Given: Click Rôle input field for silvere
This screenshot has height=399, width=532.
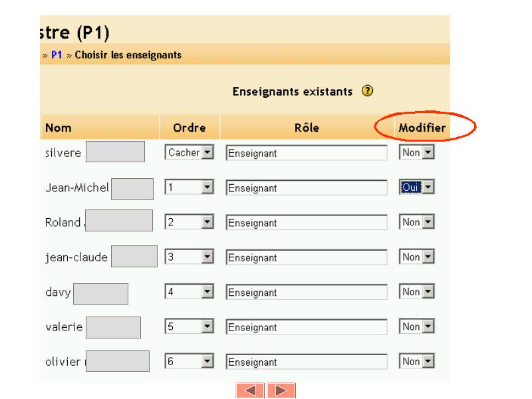Looking at the screenshot, I should click(x=307, y=153).
